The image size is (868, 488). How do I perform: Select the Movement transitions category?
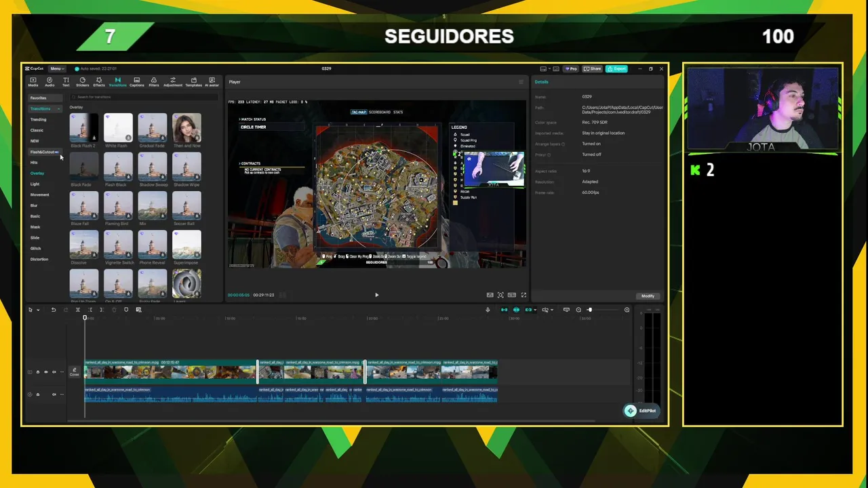pos(39,195)
